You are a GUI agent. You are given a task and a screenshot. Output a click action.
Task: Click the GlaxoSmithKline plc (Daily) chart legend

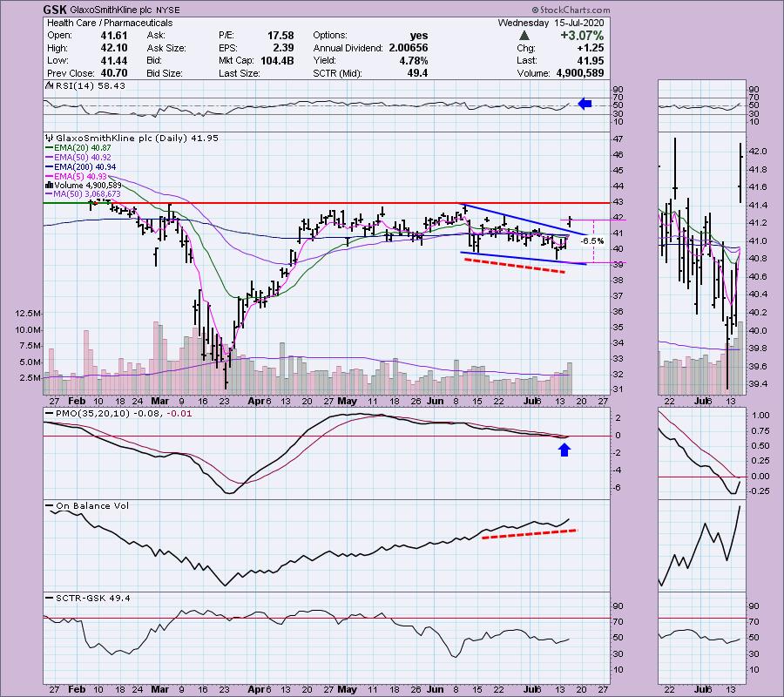pyautogui.click(x=132, y=138)
